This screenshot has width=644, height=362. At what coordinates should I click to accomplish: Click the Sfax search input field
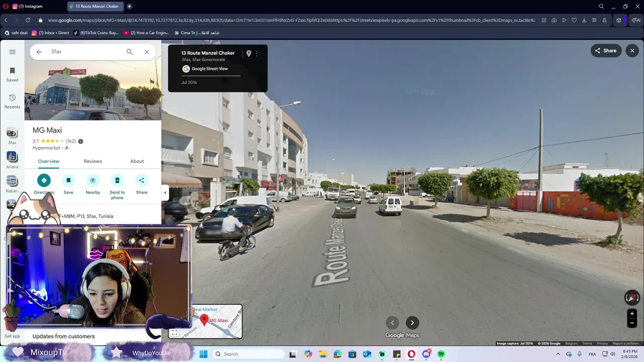[86, 52]
